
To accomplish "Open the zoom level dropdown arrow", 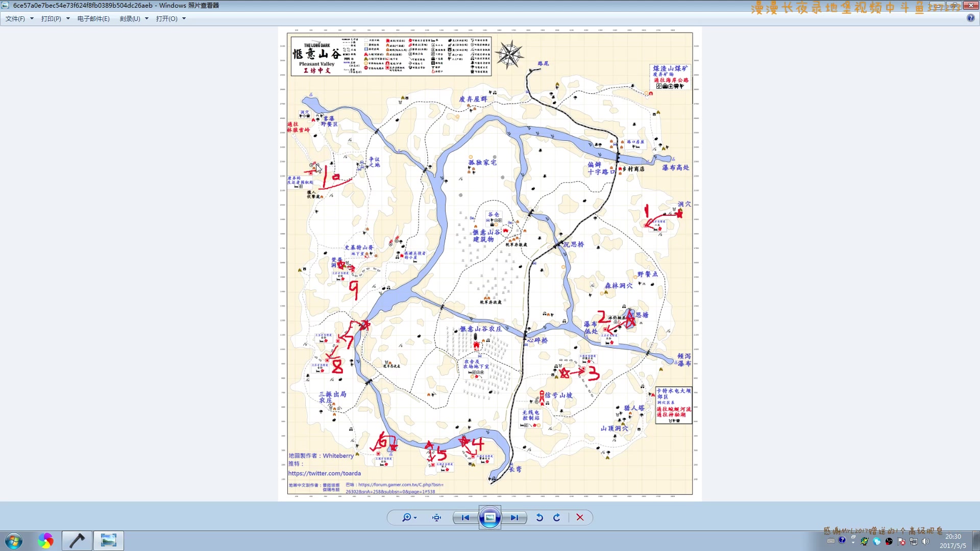I will [415, 518].
